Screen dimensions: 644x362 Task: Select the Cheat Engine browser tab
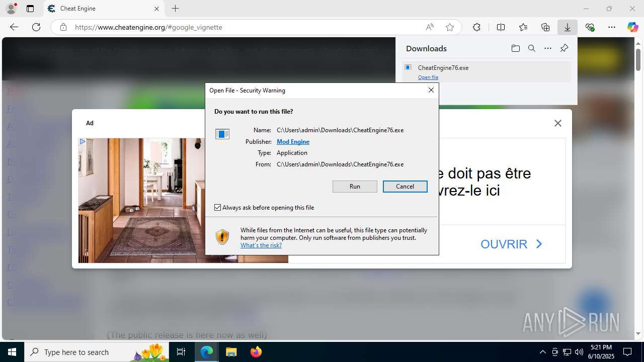103,9
